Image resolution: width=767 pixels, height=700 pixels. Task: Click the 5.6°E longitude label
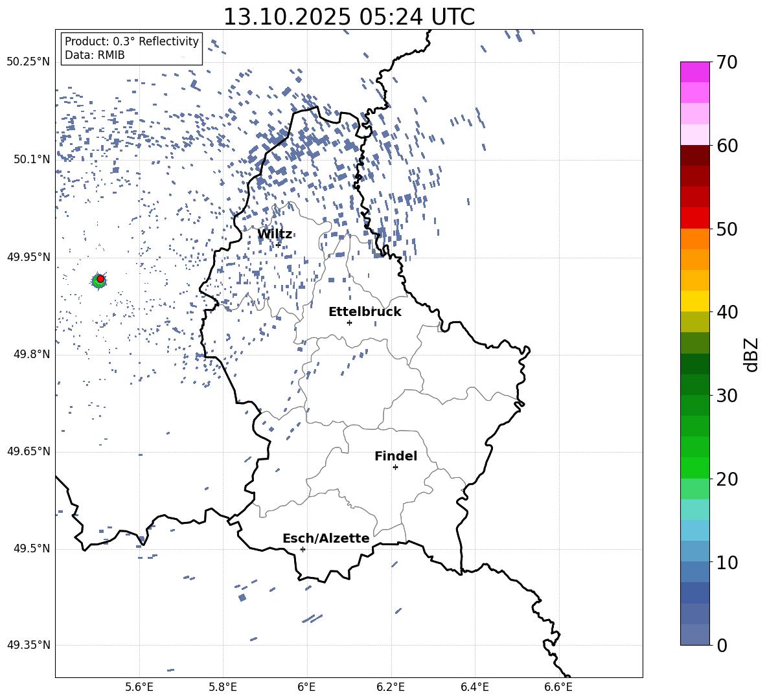tap(139, 687)
